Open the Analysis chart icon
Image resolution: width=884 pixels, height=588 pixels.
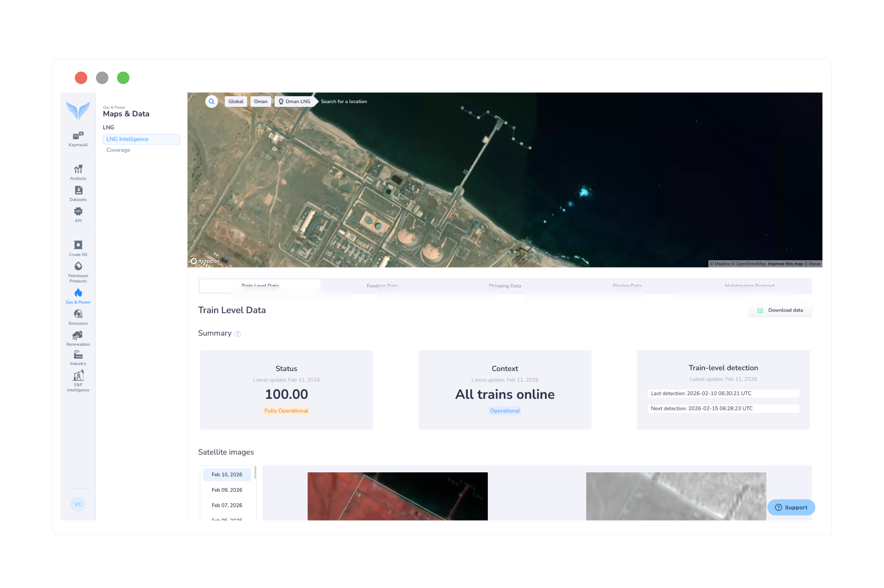click(x=78, y=170)
